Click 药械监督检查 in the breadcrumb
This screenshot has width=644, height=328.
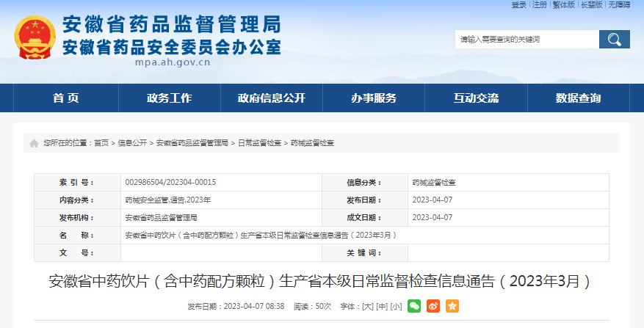click(x=313, y=143)
